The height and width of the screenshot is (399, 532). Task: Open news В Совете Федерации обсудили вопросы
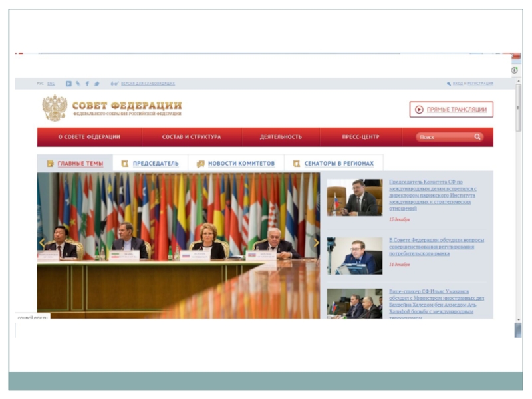pos(437,247)
